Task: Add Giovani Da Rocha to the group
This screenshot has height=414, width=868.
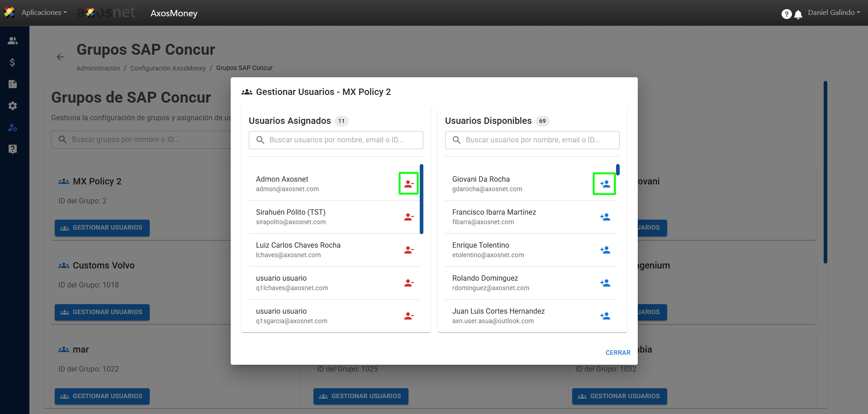Action: tap(604, 184)
